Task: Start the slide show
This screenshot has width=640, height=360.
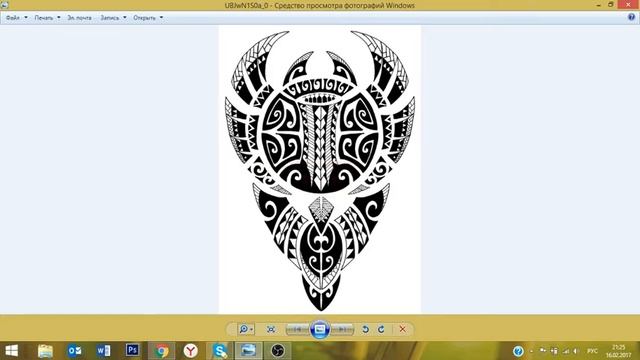Action: point(320,329)
